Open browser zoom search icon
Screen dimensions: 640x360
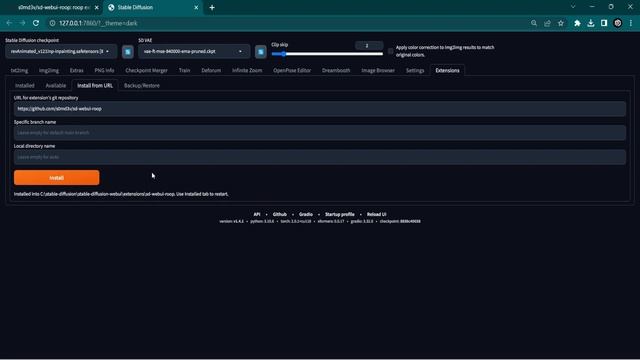click(534, 23)
